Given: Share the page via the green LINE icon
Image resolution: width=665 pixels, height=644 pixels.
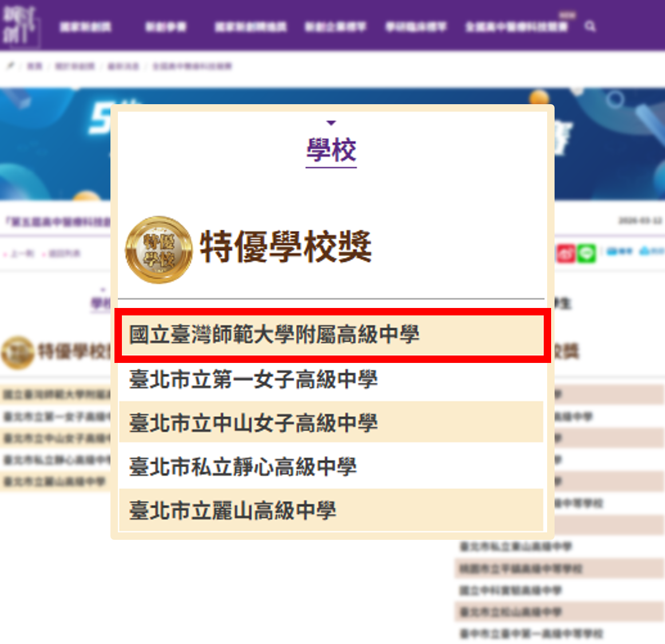Looking at the screenshot, I should (587, 253).
